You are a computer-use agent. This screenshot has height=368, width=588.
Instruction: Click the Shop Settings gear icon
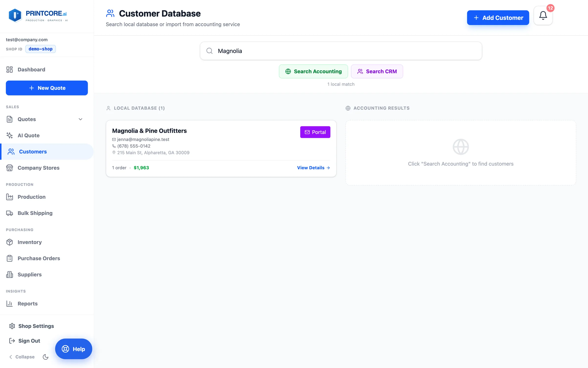(x=12, y=326)
